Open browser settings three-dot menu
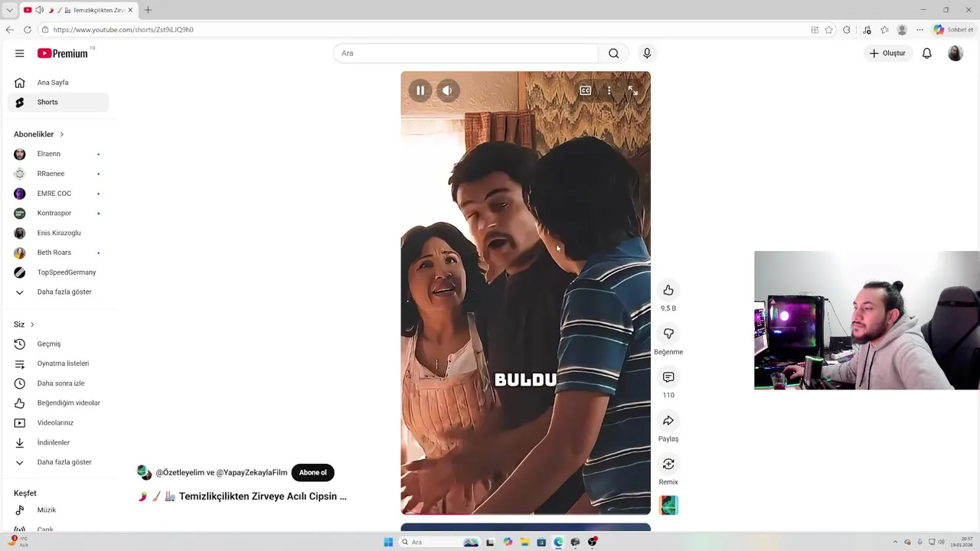980x551 pixels. [x=920, y=30]
